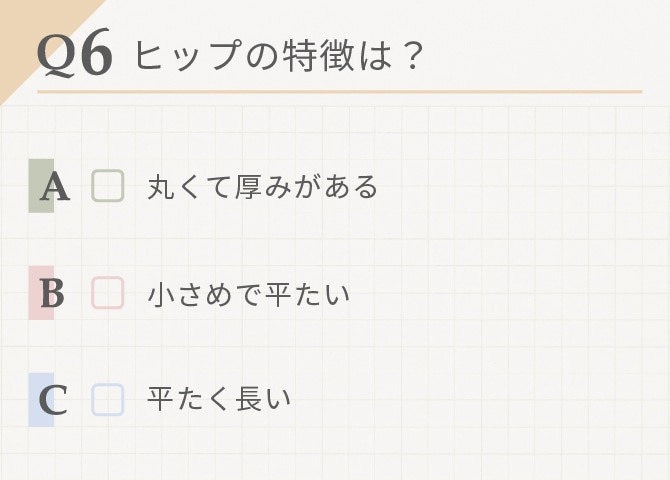
Task: Choose the answer 丸くて厚みがある
Action: (x=263, y=187)
